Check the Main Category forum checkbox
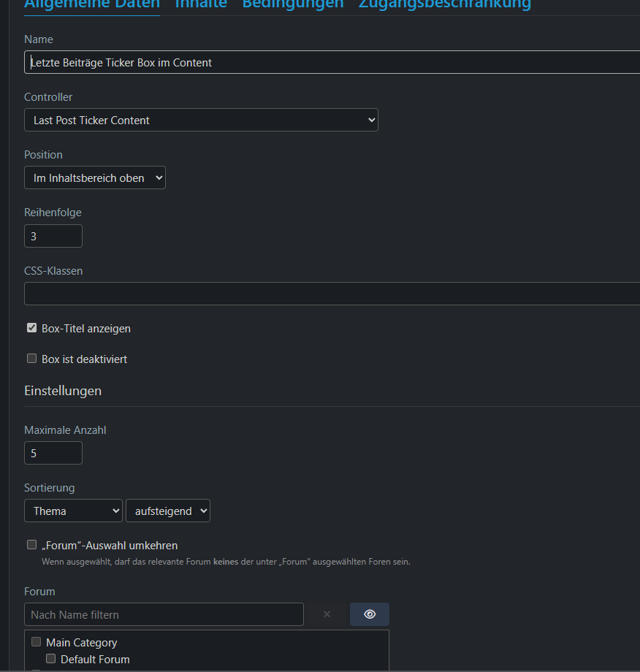640x672 pixels. coord(37,642)
